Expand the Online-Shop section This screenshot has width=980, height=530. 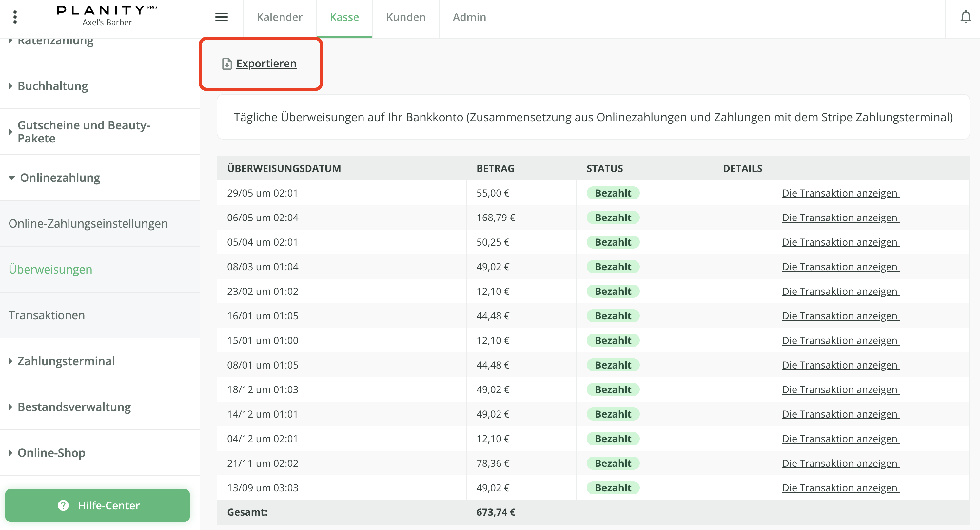coord(51,452)
